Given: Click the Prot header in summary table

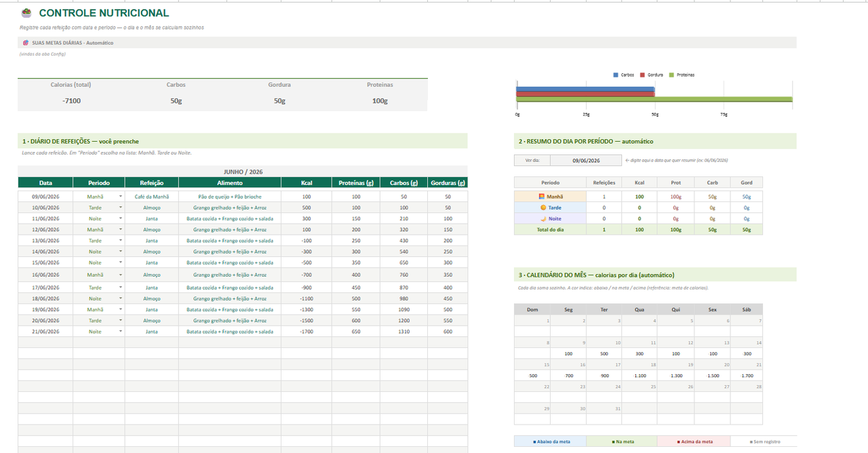Looking at the screenshot, I should point(676,182).
